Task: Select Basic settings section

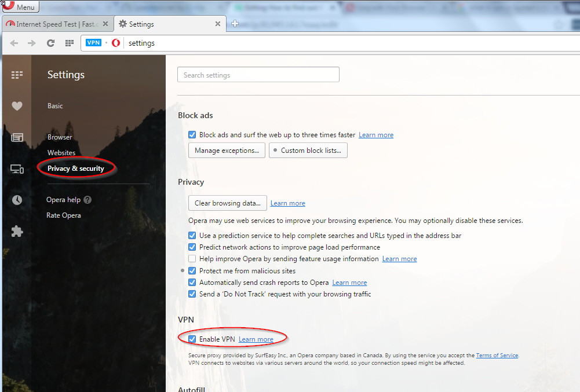Action: (55, 106)
